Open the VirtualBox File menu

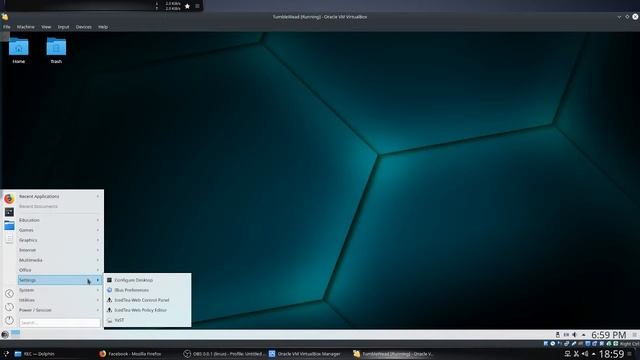(7, 27)
